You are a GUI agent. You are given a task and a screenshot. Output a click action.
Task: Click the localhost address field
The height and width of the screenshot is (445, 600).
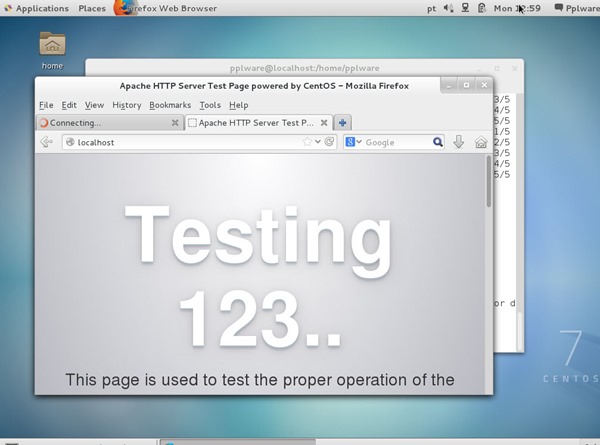click(180, 142)
